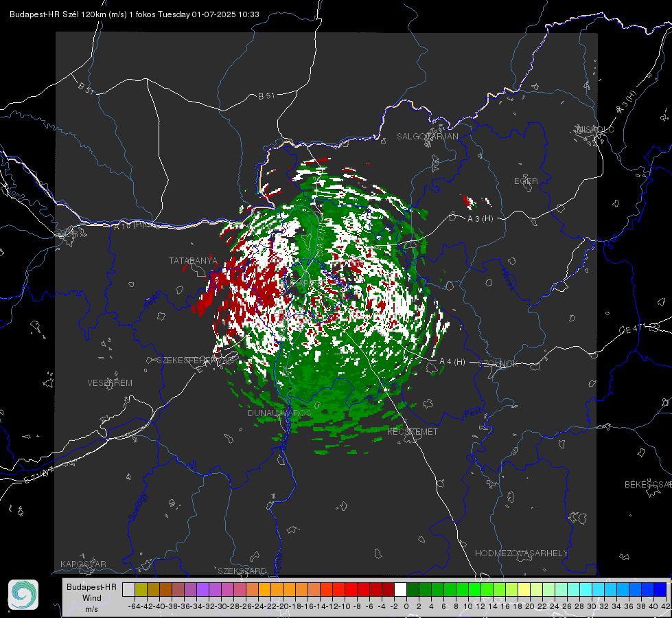Click the radar title text at top left
The width and height of the screenshot is (672, 618).
click(134, 14)
